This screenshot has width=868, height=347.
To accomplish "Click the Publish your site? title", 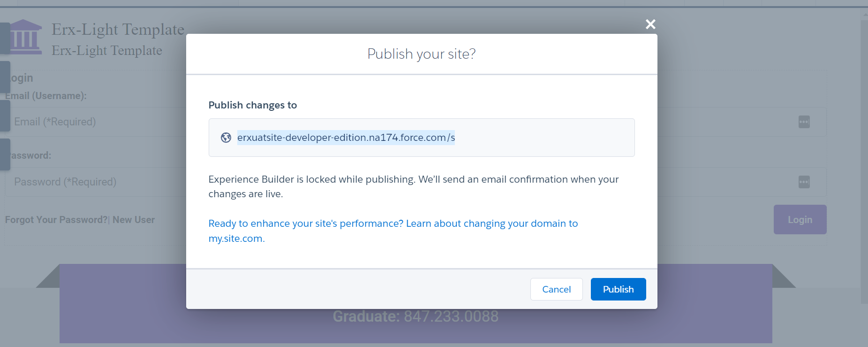I will [421, 54].
